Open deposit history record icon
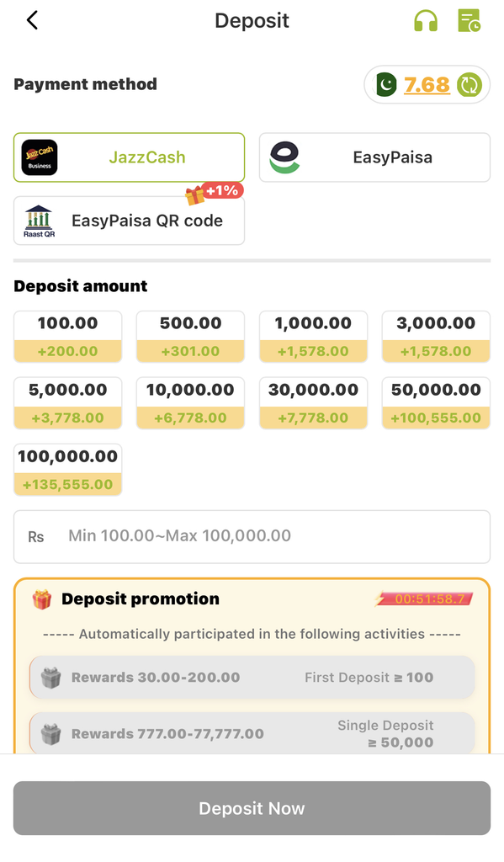This screenshot has width=504, height=862. tap(469, 20)
